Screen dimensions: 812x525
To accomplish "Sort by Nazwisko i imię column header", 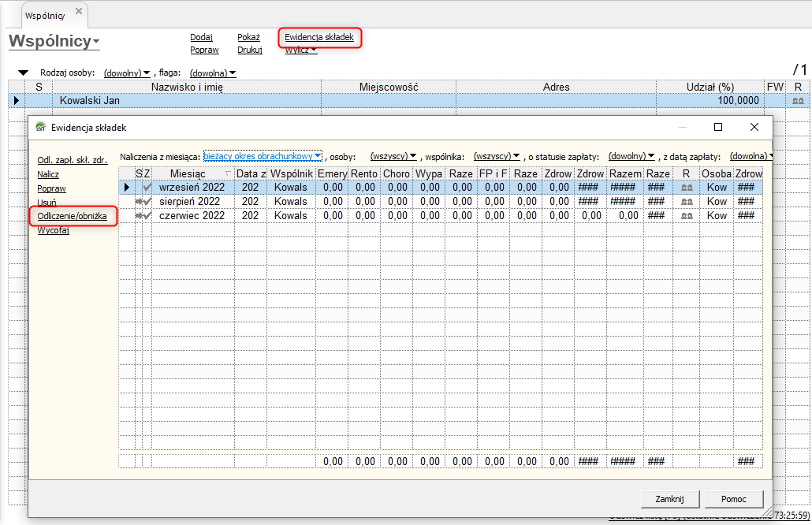I will click(x=187, y=87).
